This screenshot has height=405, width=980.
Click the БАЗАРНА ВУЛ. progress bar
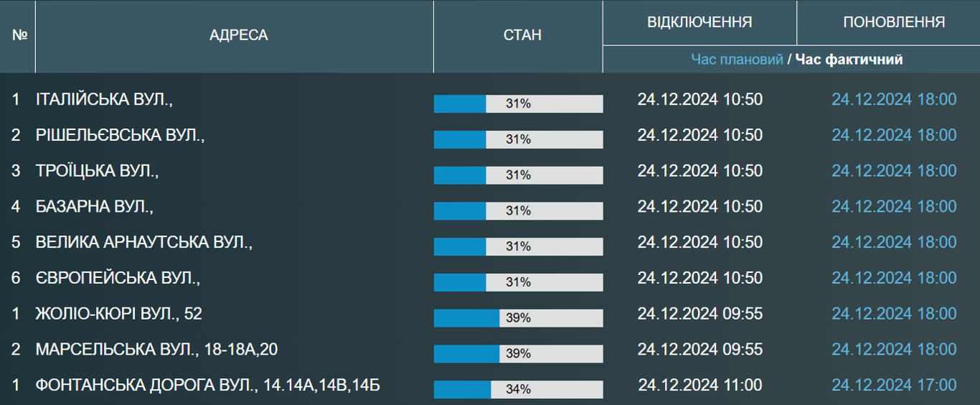coord(518,211)
